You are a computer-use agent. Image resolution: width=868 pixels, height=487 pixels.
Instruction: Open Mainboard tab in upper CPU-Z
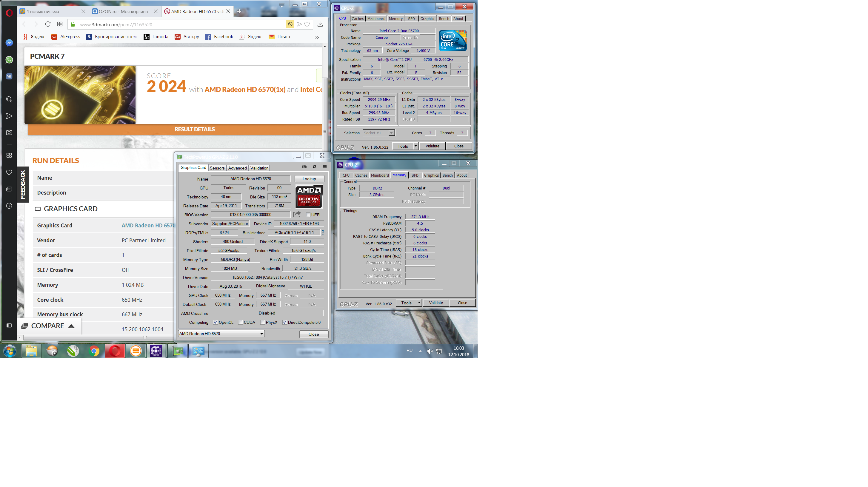(376, 19)
